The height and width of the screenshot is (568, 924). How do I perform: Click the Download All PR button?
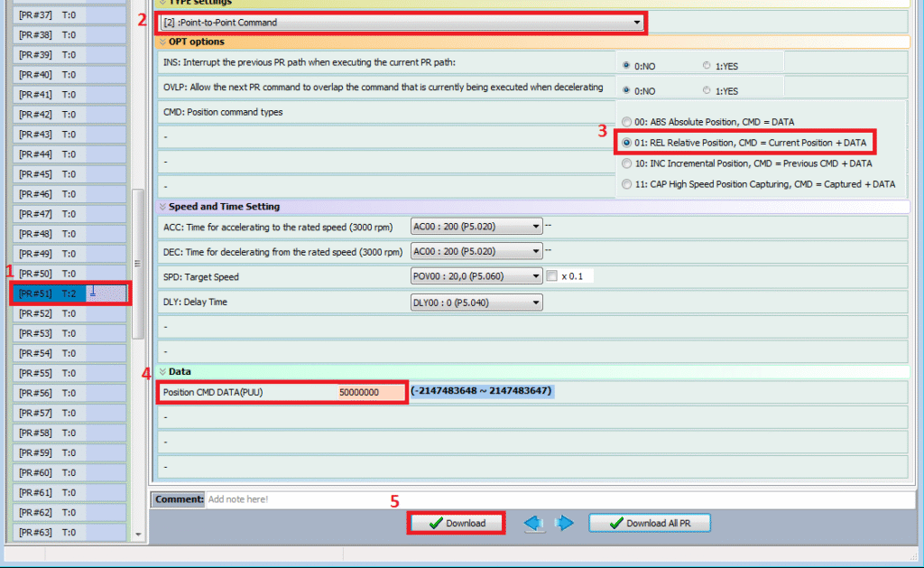(650, 524)
